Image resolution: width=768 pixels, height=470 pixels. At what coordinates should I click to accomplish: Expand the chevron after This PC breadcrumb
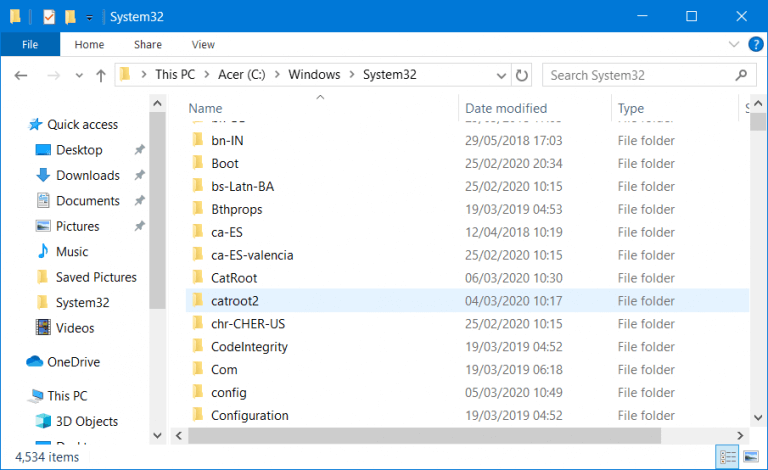pyautogui.click(x=207, y=74)
